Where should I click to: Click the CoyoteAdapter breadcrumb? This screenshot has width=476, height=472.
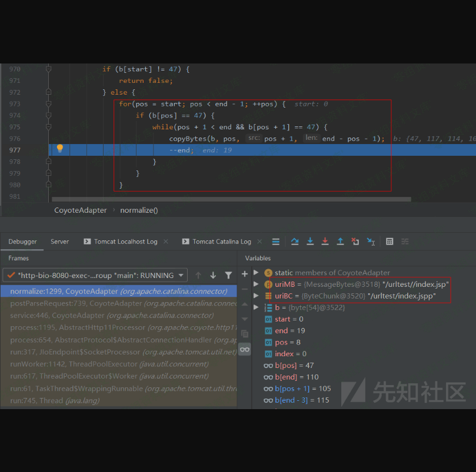point(81,210)
